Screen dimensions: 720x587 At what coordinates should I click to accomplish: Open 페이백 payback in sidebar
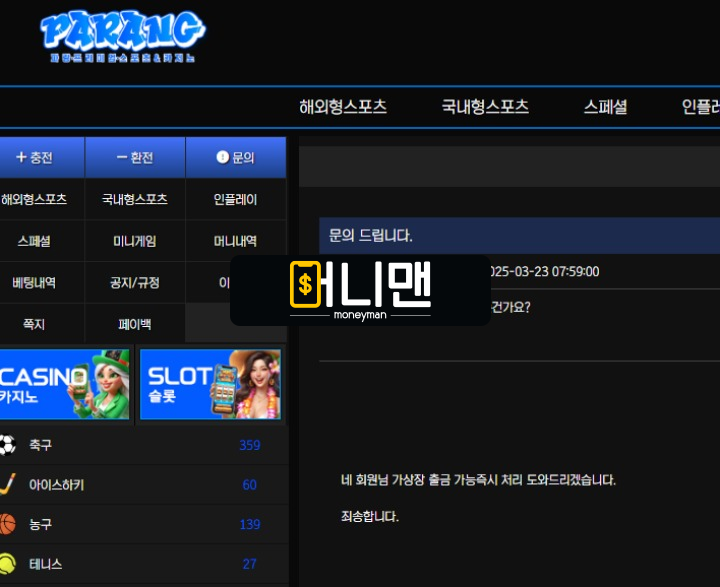[x=134, y=325]
